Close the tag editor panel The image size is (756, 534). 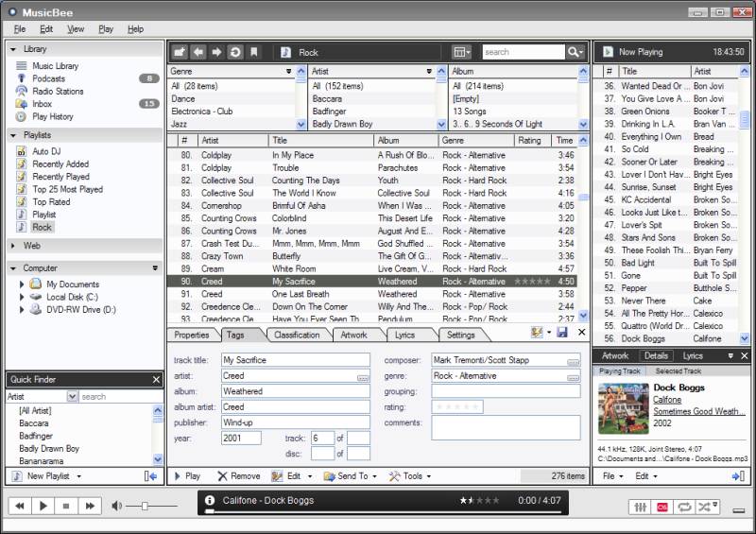click(x=581, y=332)
